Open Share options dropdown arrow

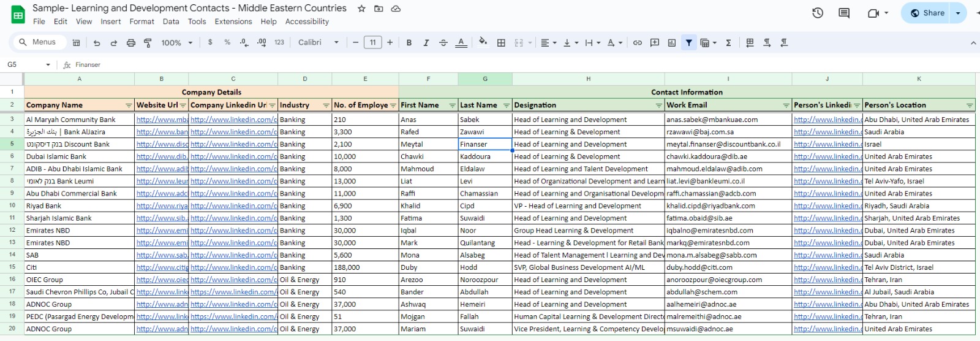click(x=959, y=13)
